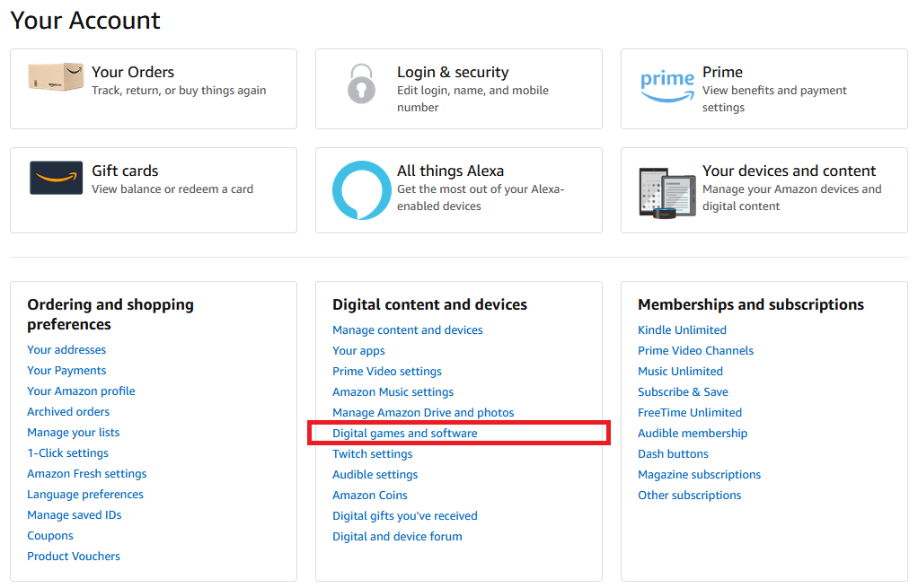Open Prime Video Channels link
Viewport: 918px width, 588px height.
695,351
